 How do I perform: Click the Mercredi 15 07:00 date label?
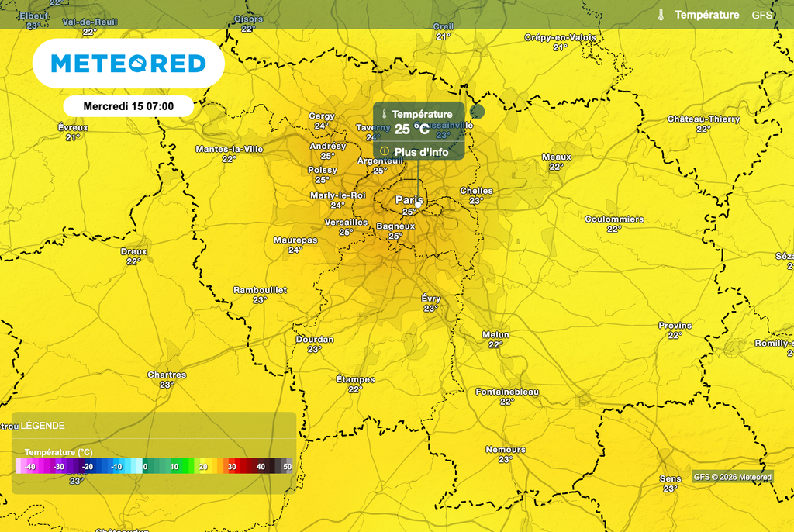pyautogui.click(x=129, y=106)
